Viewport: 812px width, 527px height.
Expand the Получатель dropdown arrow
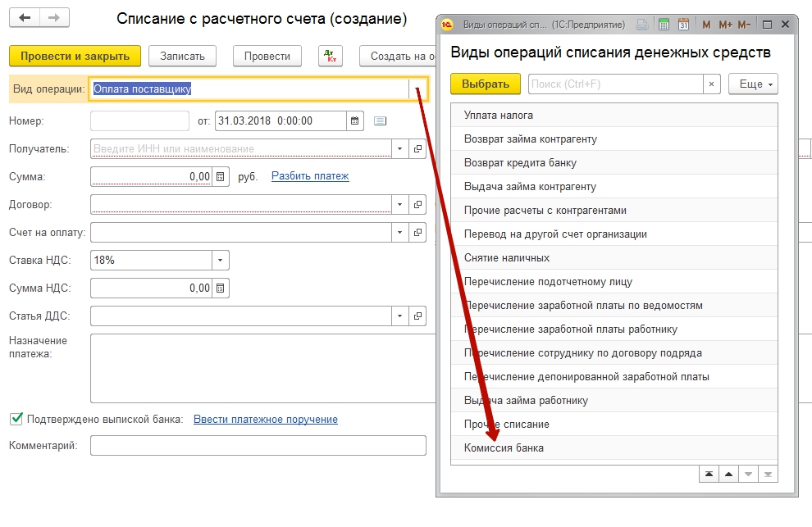(x=399, y=148)
